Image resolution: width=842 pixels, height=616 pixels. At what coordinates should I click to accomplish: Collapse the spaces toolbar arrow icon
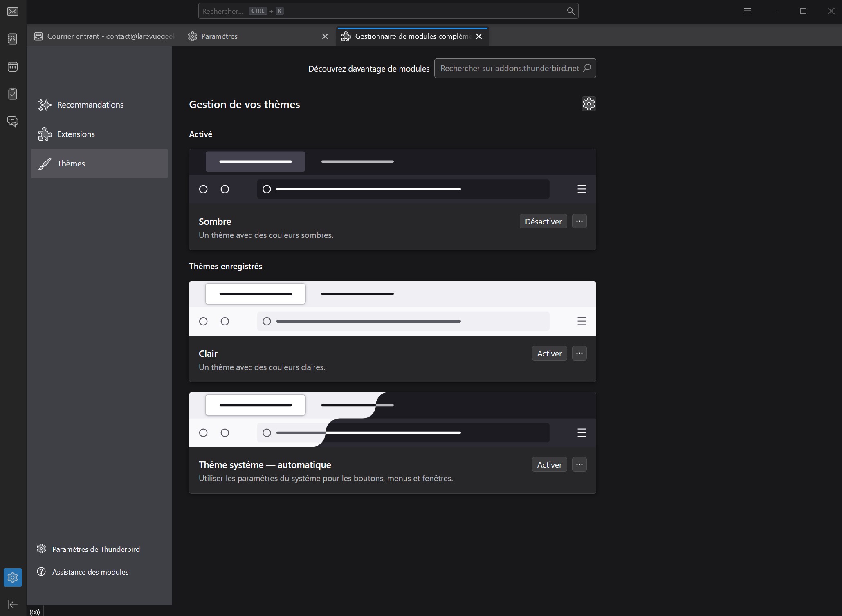(x=13, y=604)
